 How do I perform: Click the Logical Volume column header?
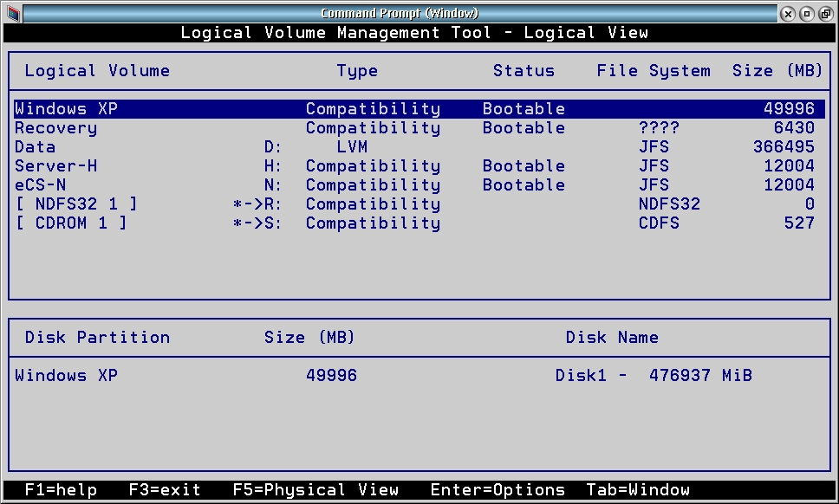pyautogui.click(x=97, y=71)
